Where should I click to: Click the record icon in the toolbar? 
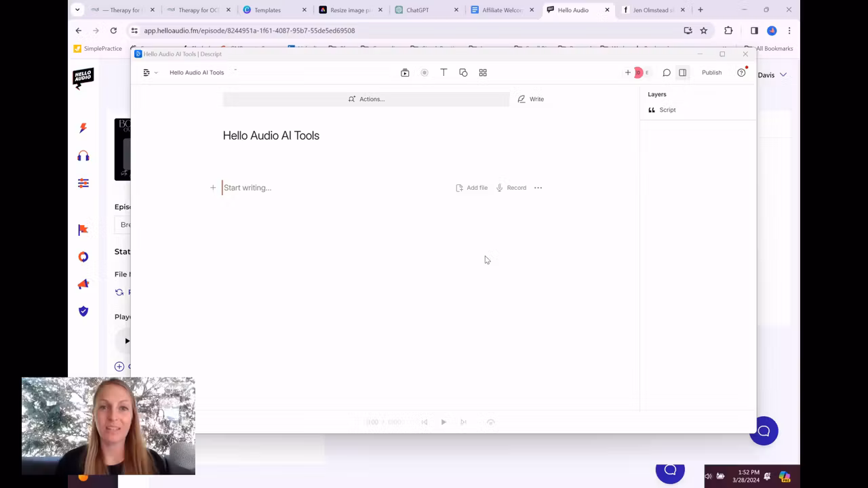pos(424,73)
